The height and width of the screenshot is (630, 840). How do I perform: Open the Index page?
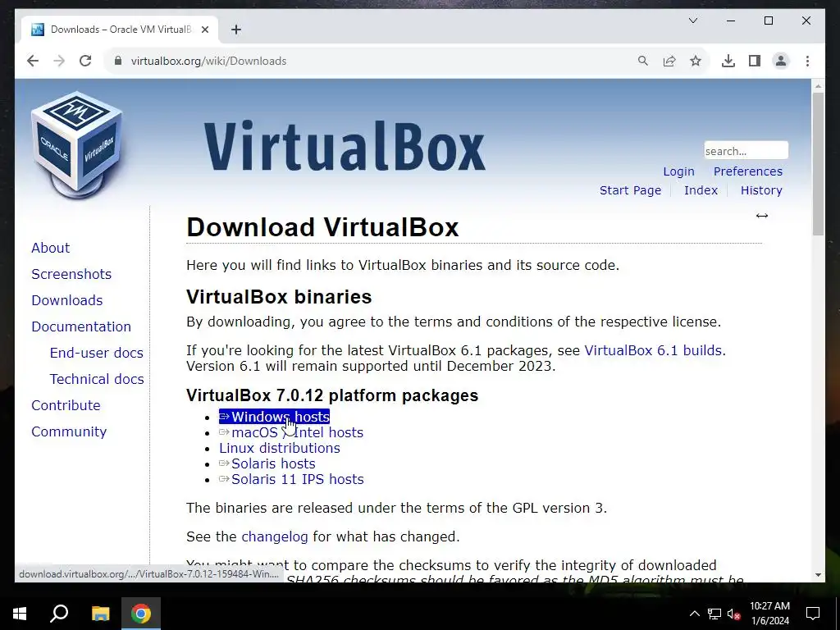[701, 190]
